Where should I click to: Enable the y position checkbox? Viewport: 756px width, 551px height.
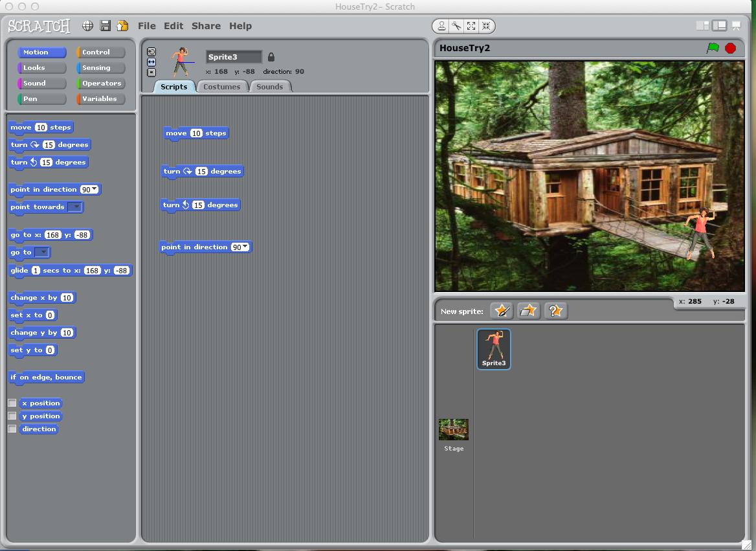tap(12, 416)
